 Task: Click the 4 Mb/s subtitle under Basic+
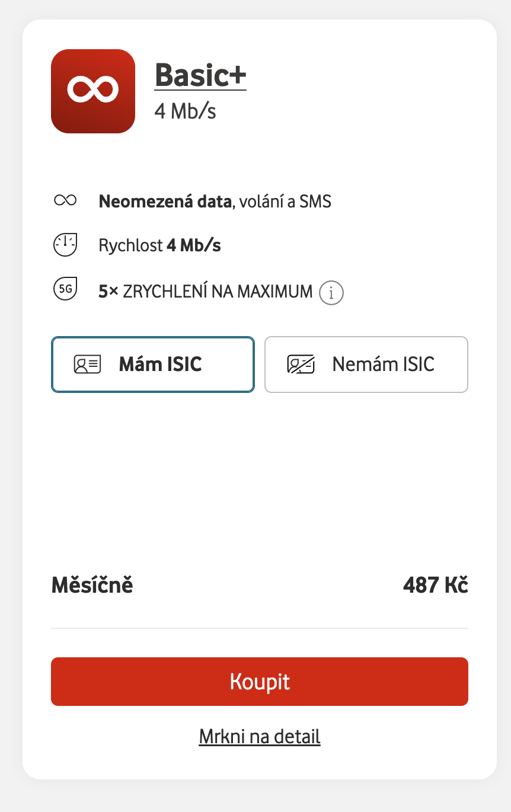[185, 111]
